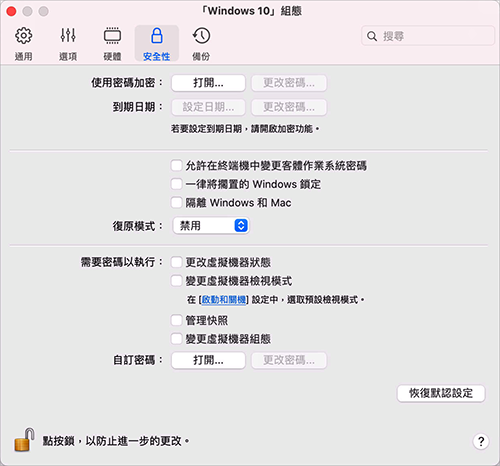Close the window with the red button
Viewport: 500px width, 466px height.
(x=11, y=11)
